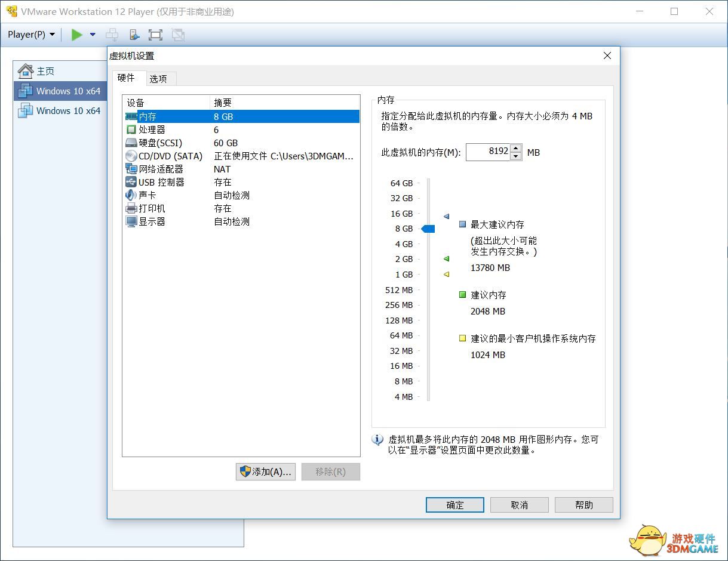Click the disc icon in CD/DVD (SATA) row
The height and width of the screenshot is (561, 728).
[x=131, y=156]
